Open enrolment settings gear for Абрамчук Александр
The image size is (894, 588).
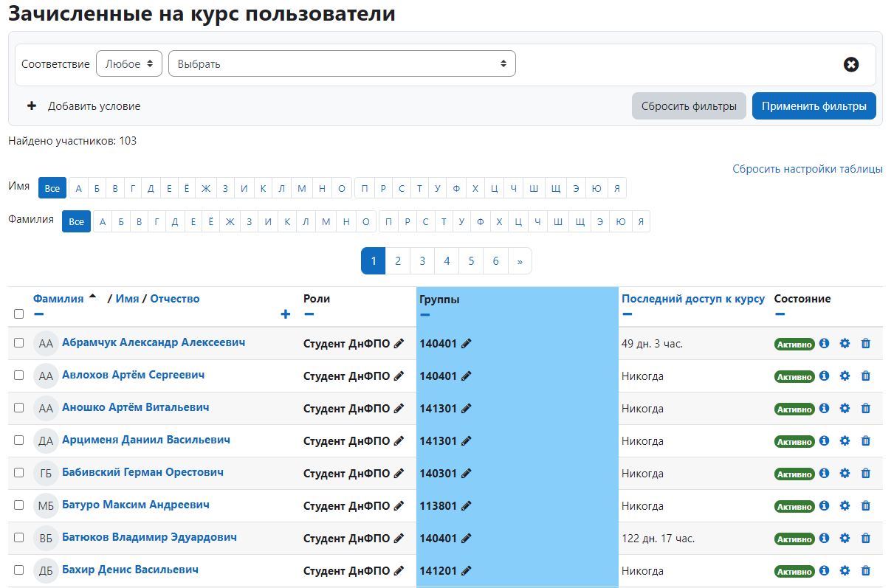click(845, 344)
